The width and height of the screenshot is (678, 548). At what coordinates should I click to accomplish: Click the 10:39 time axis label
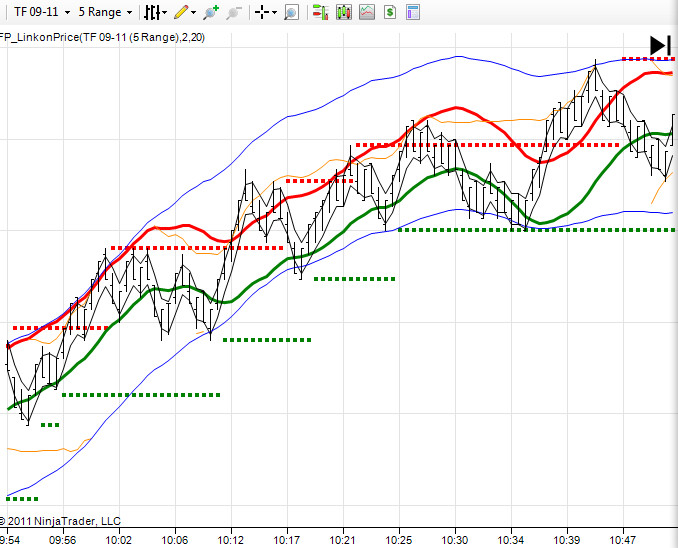pos(566,540)
